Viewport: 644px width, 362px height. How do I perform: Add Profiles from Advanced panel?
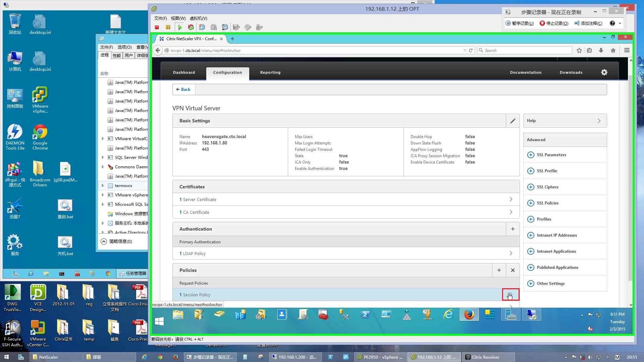click(x=531, y=219)
